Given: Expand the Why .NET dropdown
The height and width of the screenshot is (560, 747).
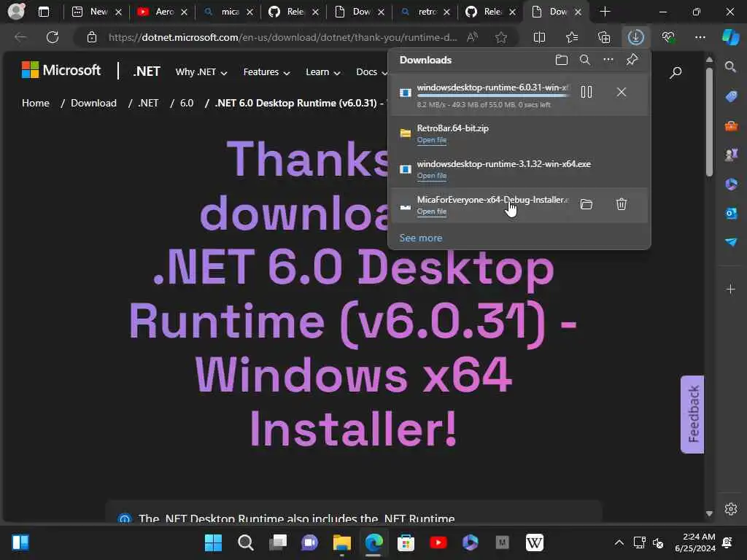Looking at the screenshot, I should coord(201,72).
